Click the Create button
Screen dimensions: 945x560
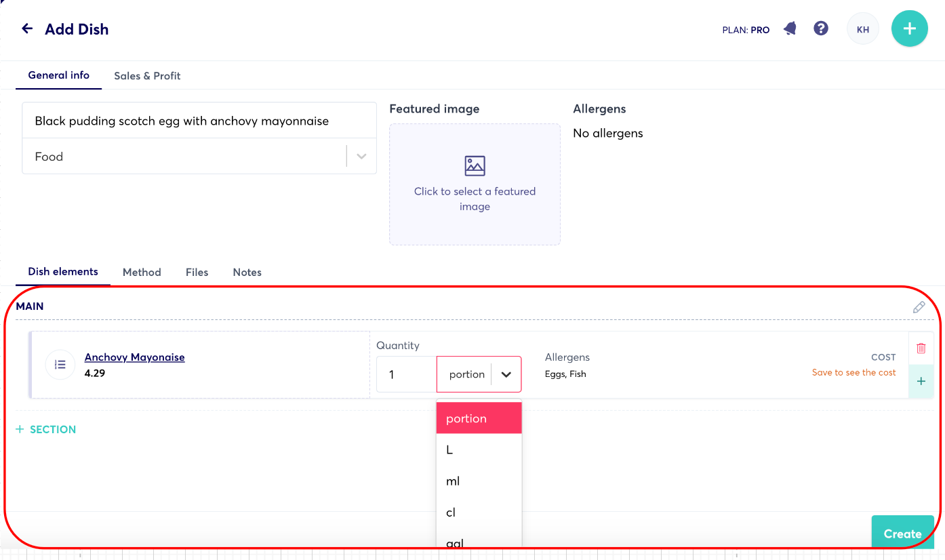[902, 534]
